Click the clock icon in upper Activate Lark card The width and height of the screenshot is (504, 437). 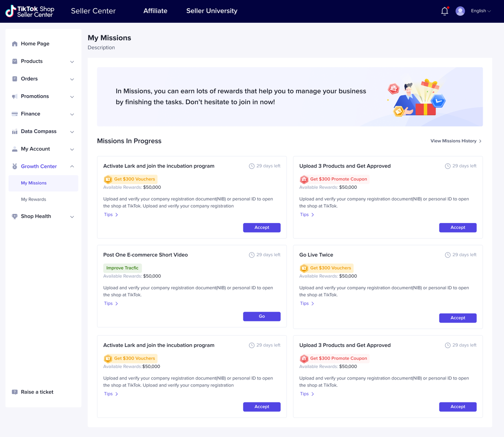(x=252, y=166)
